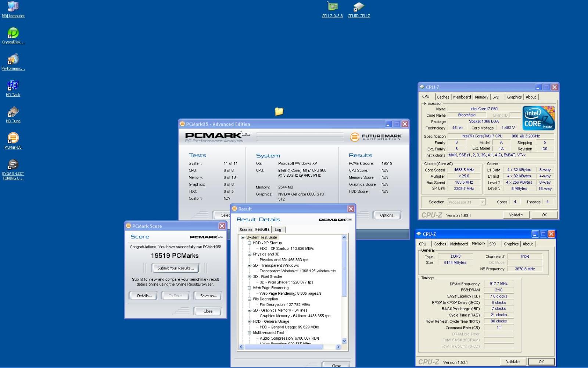Click Save as button
The height and width of the screenshot is (368, 588).
pyautogui.click(x=208, y=296)
